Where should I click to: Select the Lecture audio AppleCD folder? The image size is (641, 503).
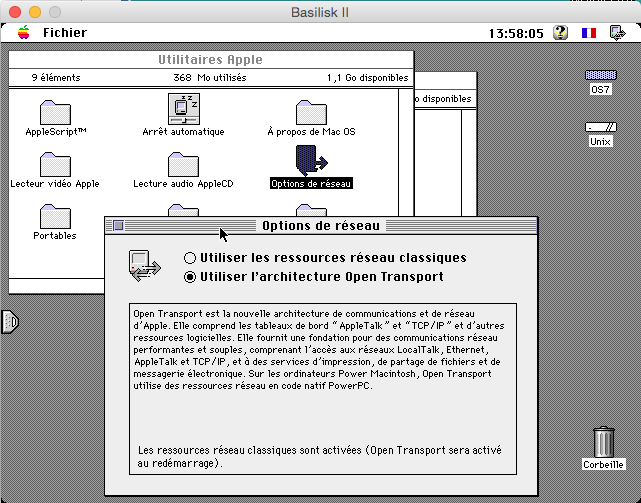183,164
